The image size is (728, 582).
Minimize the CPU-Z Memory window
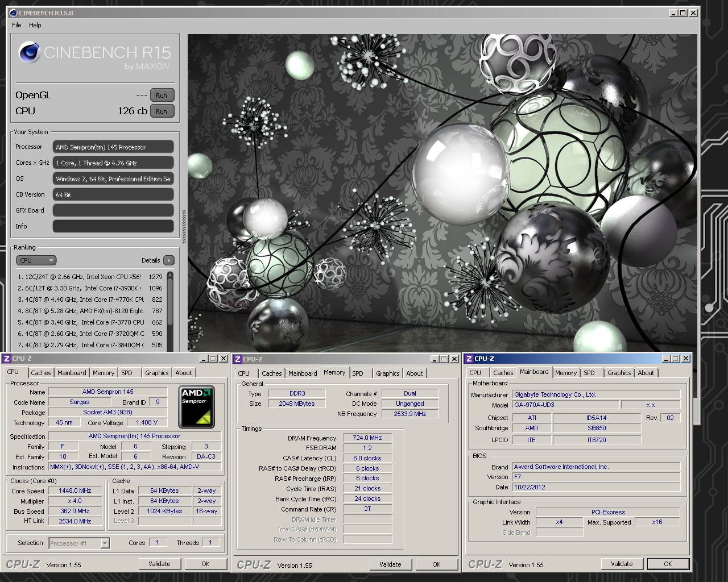pos(435,359)
